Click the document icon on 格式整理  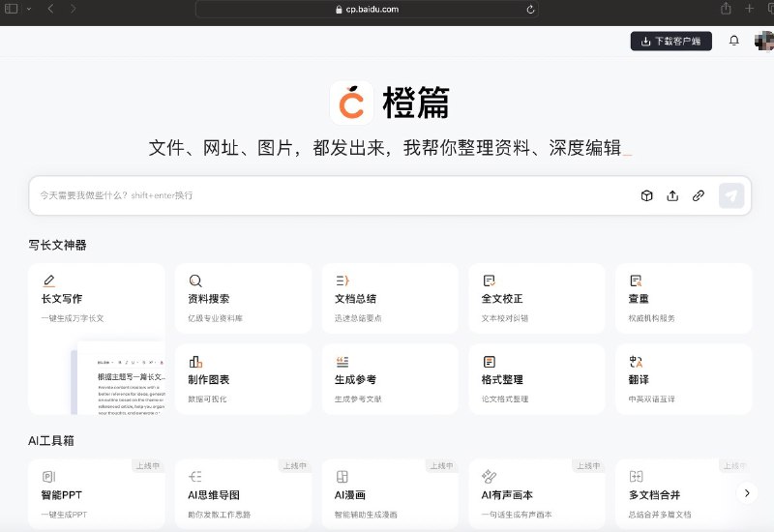[490, 362]
